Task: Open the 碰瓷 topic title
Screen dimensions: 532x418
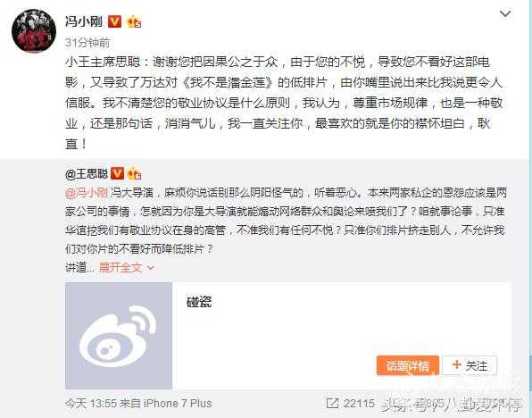Action: pos(199,302)
